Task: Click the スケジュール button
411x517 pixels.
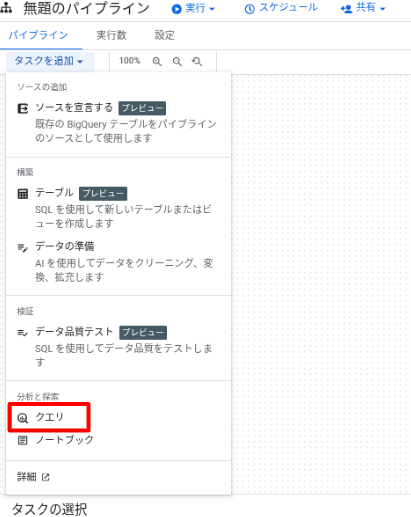Action: pos(281,8)
